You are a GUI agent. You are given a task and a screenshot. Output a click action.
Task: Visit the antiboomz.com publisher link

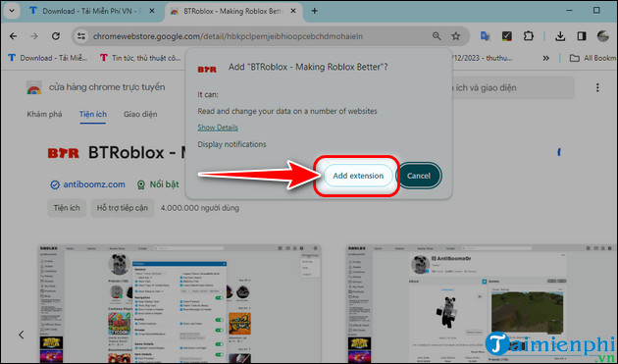coord(94,184)
